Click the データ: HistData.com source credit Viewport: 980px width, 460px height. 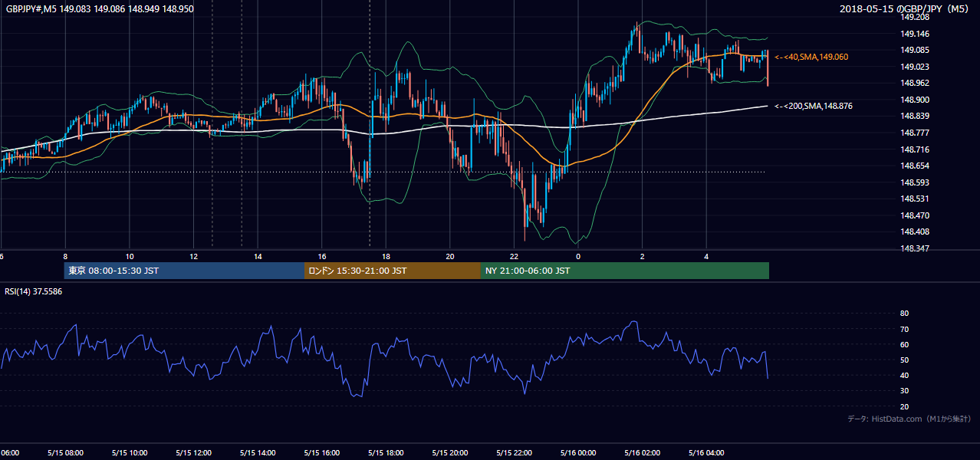point(909,419)
